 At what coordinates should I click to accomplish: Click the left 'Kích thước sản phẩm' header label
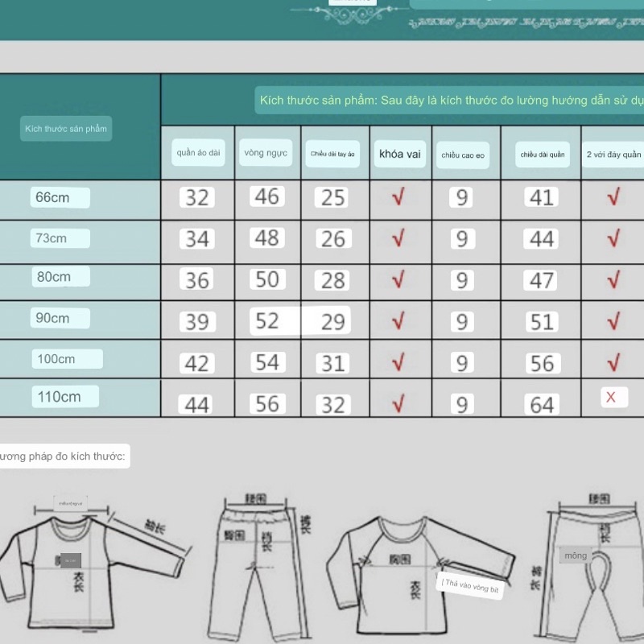pos(66,129)
